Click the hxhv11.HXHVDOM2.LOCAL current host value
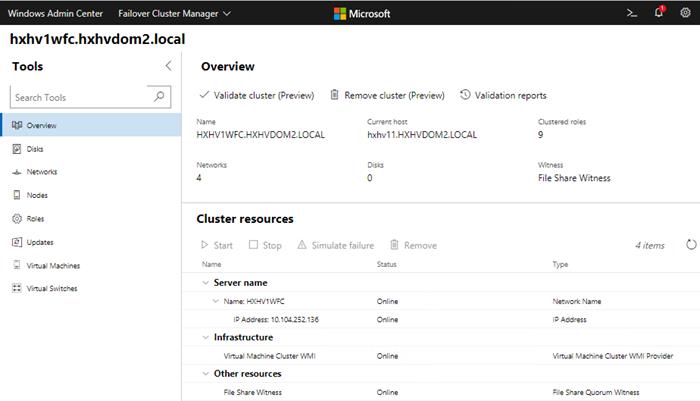The height and width of the screenshot is (401, 700). tap(422, 135)
